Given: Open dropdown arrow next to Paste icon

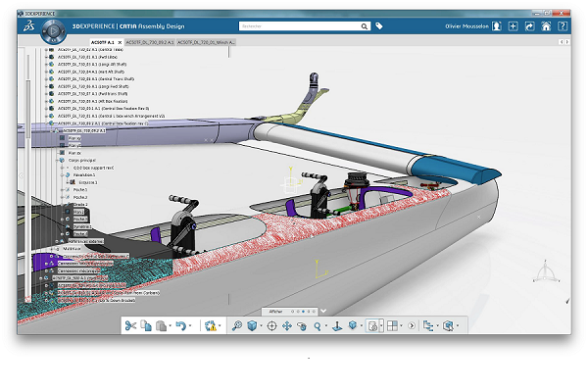Looking at the screenshot, I should 171,325.
